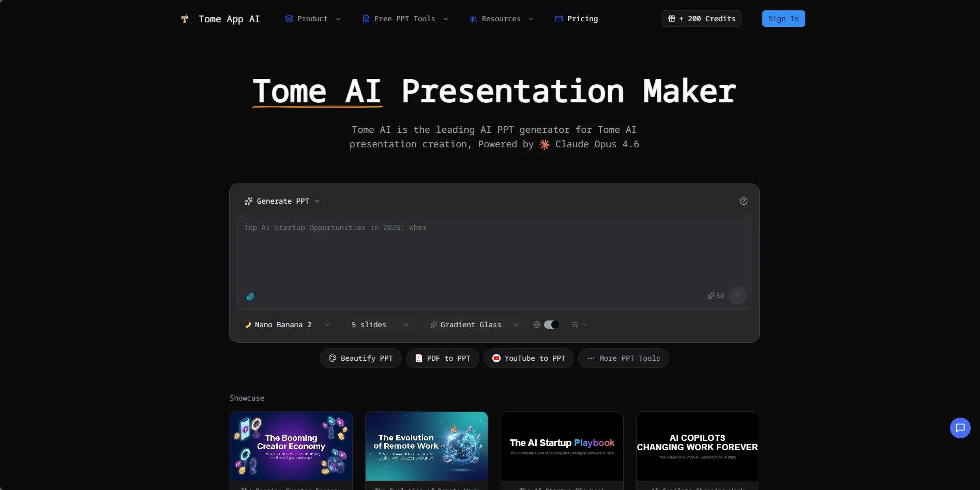Viewport: 980px width, 490px height.
Task: Click the sparkle credits cost icon showing 50
Action: 711,296
